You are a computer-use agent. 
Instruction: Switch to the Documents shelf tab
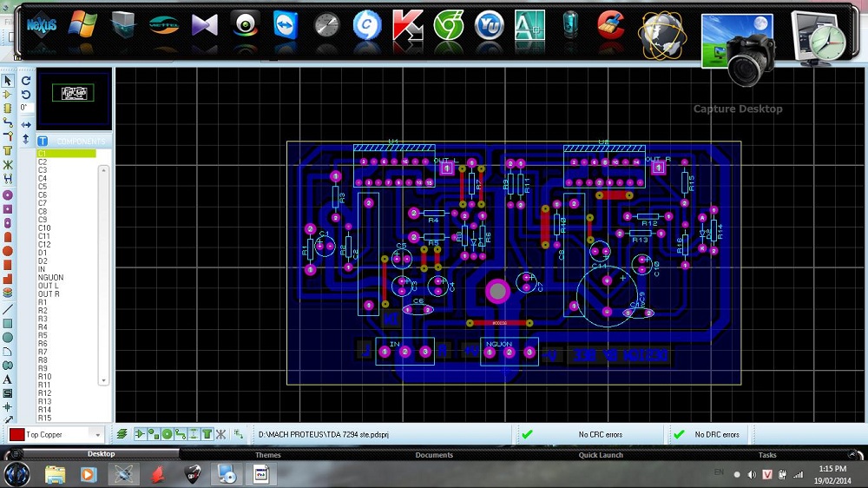(x=434, y=455)
